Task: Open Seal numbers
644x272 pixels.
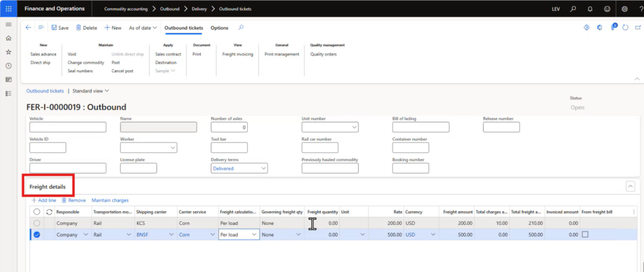Action: point(80,71)
